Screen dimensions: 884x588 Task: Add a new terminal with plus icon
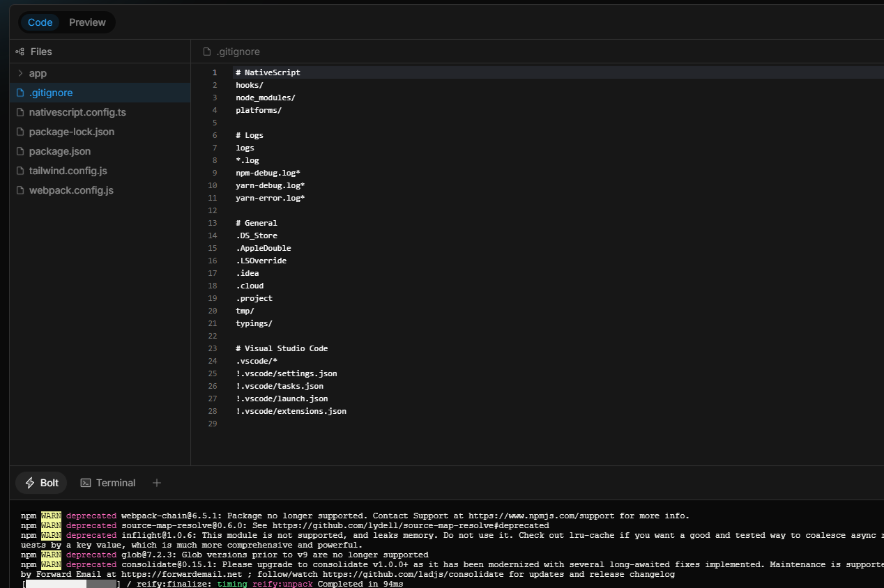[157, 483]
